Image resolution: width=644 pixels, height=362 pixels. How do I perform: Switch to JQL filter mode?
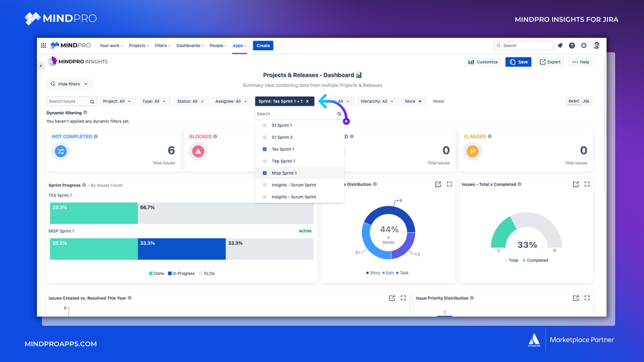tap(587, 101)
